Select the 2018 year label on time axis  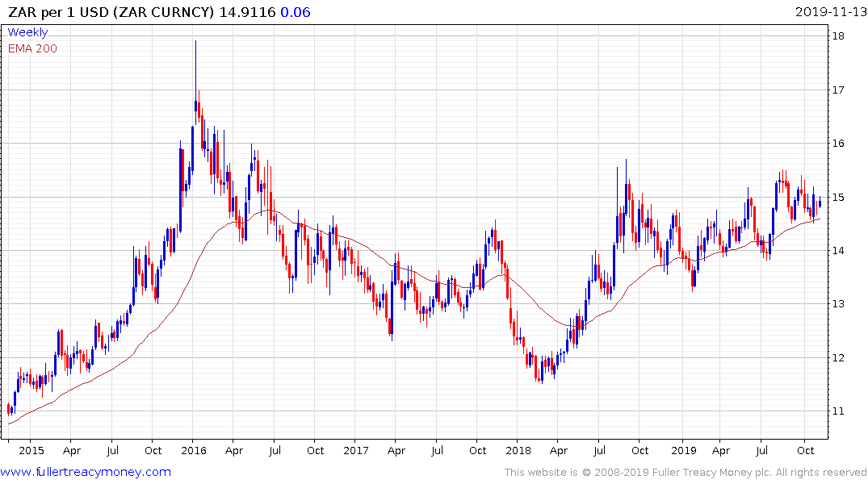point(518,450)
